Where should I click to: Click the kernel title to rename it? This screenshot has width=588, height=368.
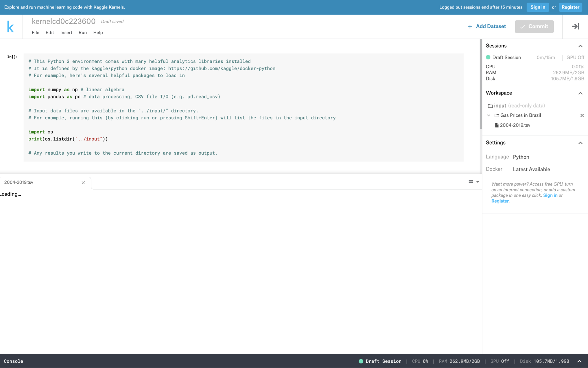point(64,22)
